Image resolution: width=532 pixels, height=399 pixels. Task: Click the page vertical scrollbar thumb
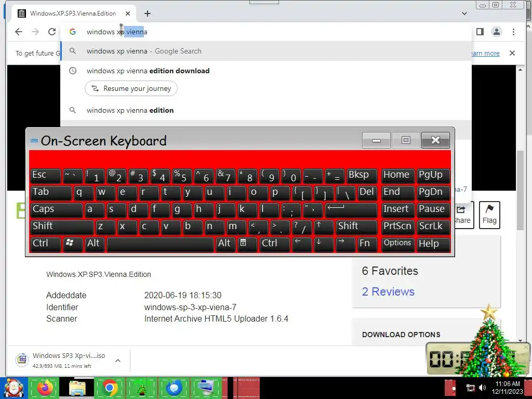coord(520,190)
